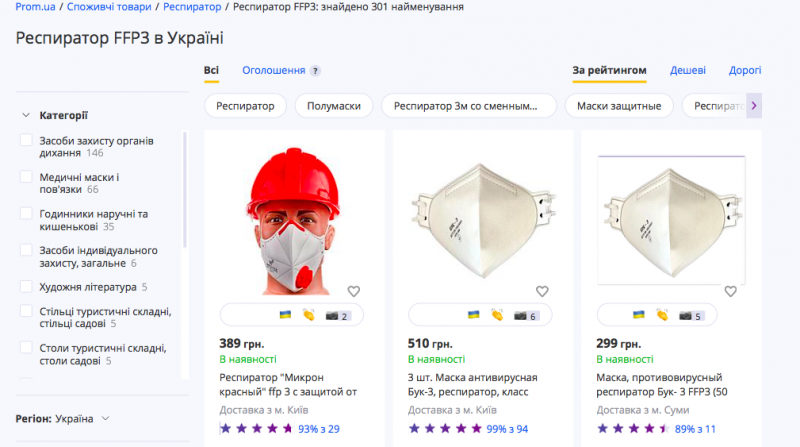
Task: Click photo count icon on 389 грн. product
Action: click(x=336, y=316)
